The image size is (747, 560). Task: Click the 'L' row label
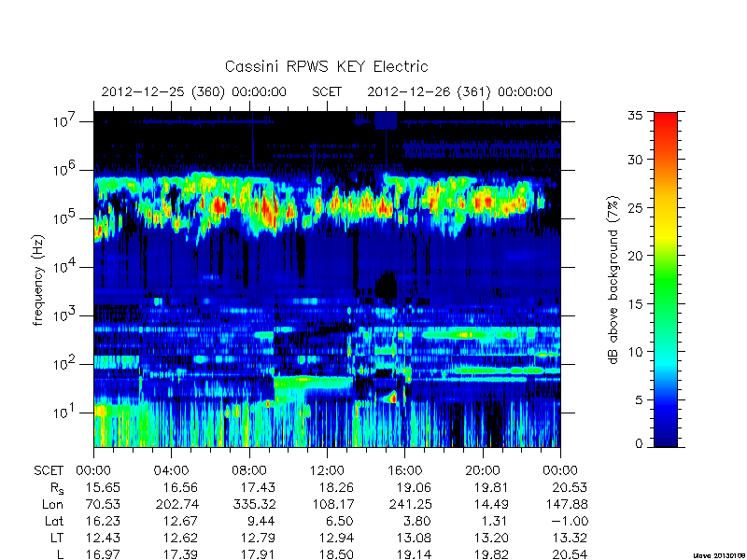60,554
